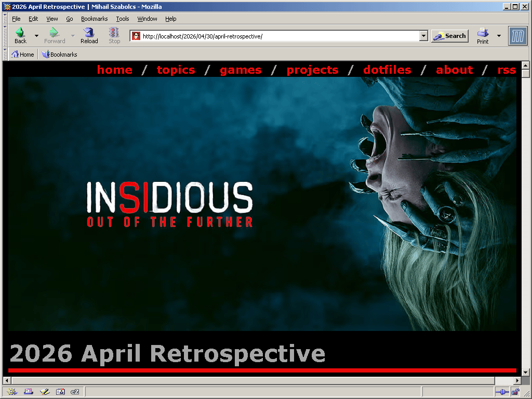Follow the topics navigation link
This screenshot has width=532, height=399.
(x=176, y=70)
